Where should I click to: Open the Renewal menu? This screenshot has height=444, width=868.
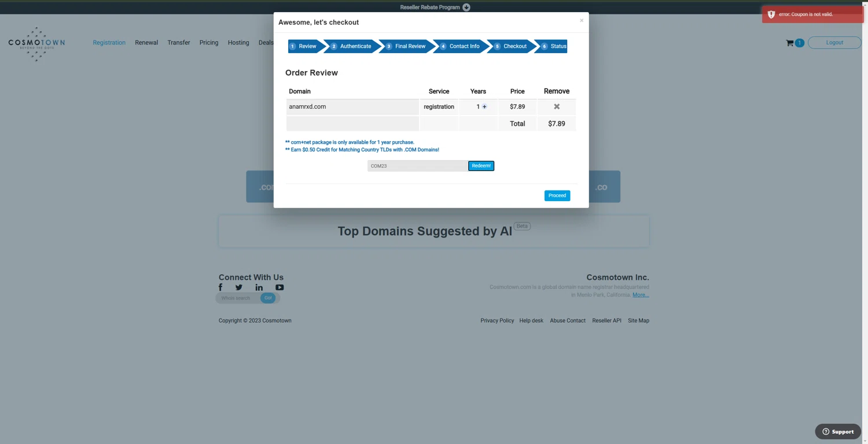[146, 43]
